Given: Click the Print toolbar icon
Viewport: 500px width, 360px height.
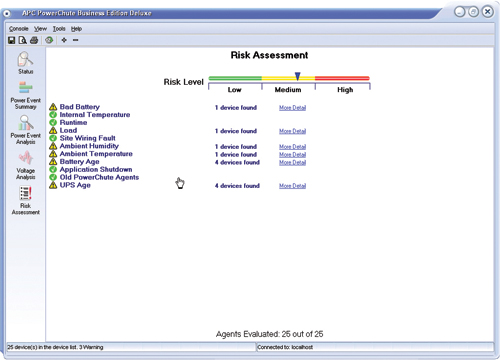Looking at the screenshot, I should [x=34, y=40].
